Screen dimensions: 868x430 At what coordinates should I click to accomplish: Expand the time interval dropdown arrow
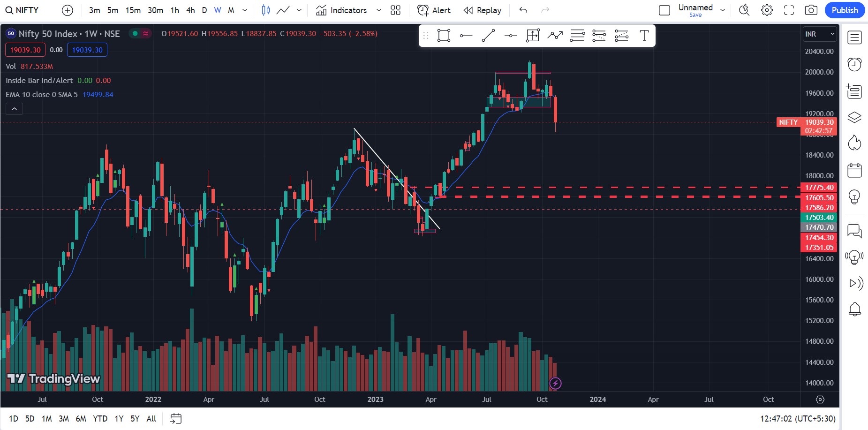coord(244,10)
